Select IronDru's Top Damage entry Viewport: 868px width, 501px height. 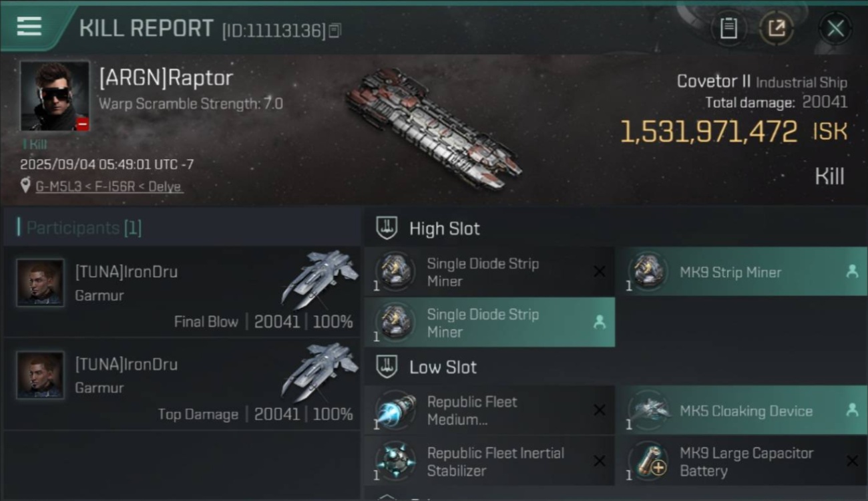pyautogui.click(x=182, y=384)
